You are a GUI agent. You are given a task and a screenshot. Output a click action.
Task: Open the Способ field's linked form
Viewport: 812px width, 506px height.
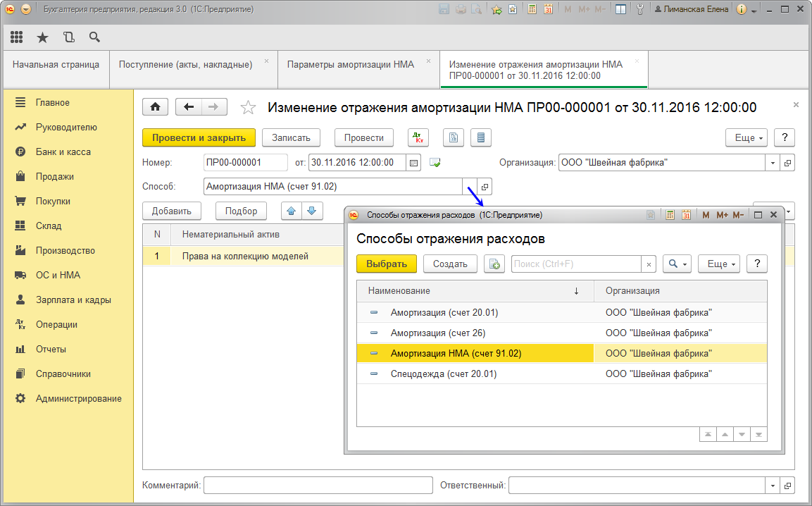coord(485,187)
